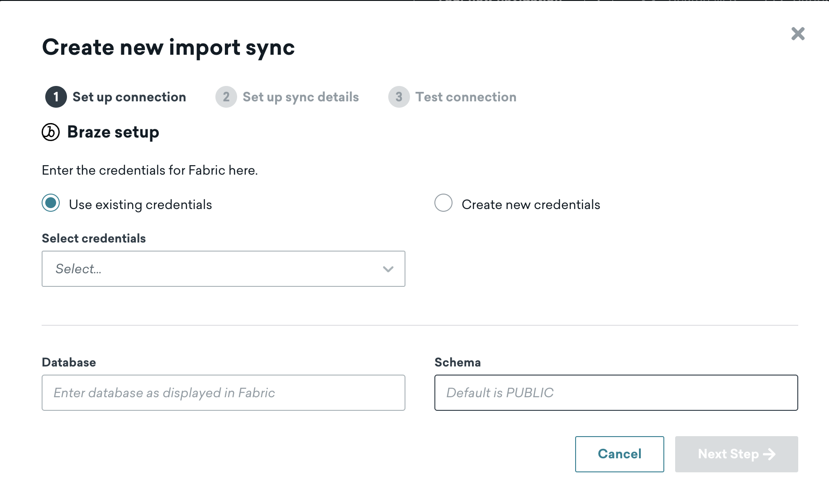Click the Use existing credentials label

[x=140, y=204]
